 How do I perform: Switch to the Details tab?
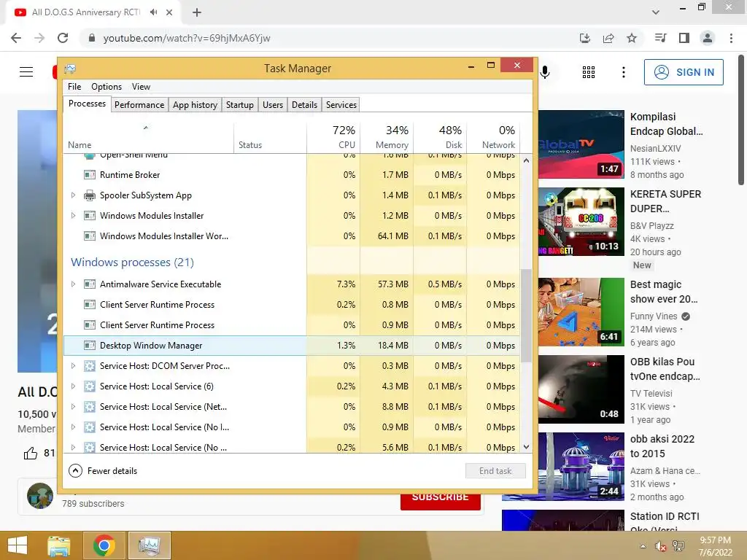click(304, 105)
